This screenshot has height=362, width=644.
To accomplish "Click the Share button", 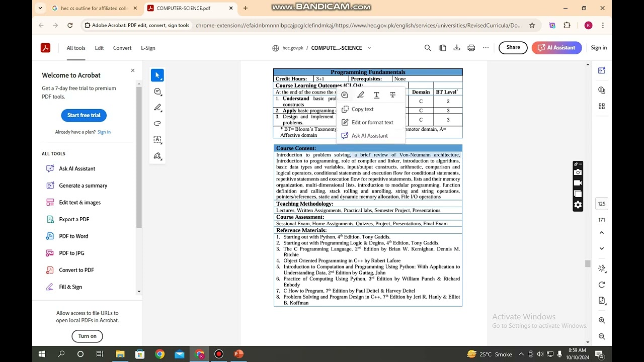I will pos(513,48).
